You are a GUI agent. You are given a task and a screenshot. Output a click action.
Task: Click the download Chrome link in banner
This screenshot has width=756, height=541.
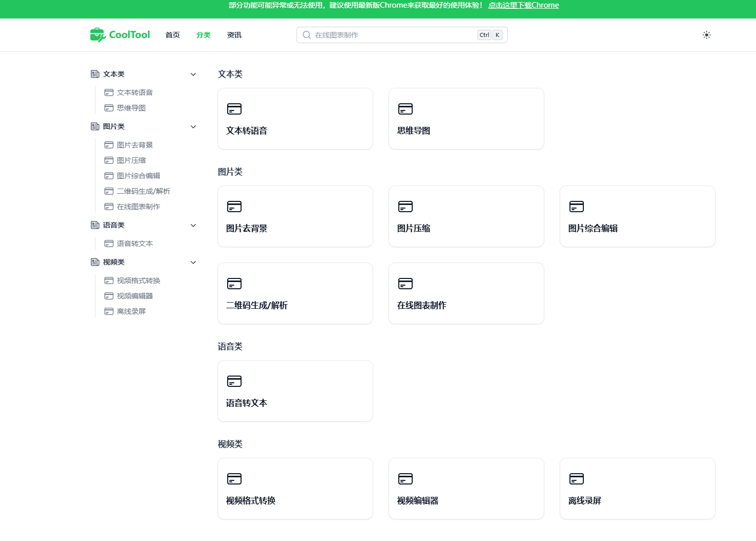[523, 5]
